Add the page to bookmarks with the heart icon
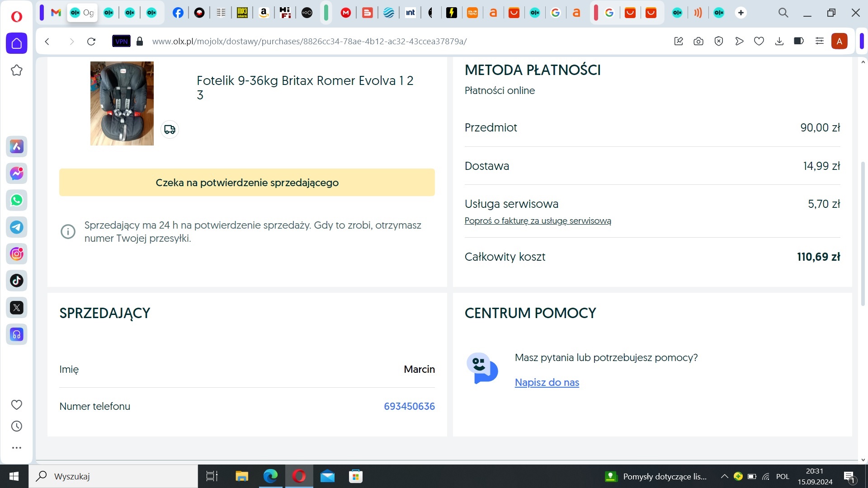Screen dimensions: 868x488 759,42
